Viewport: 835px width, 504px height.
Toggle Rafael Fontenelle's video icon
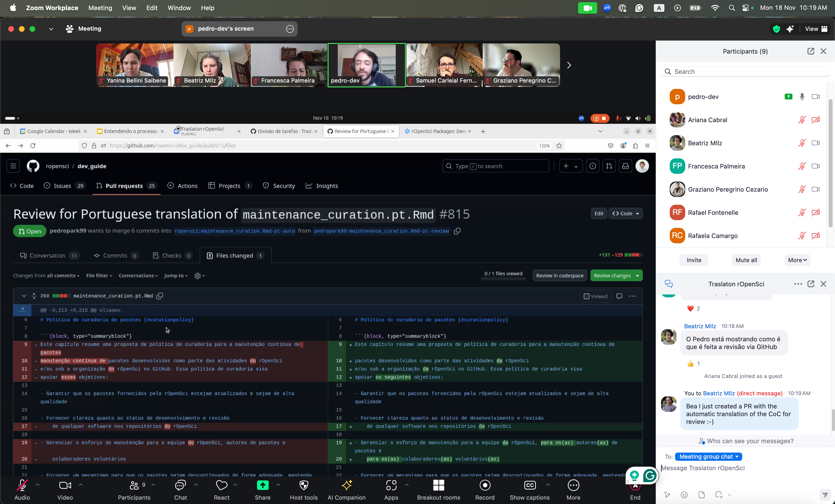[x=816, y=213]
